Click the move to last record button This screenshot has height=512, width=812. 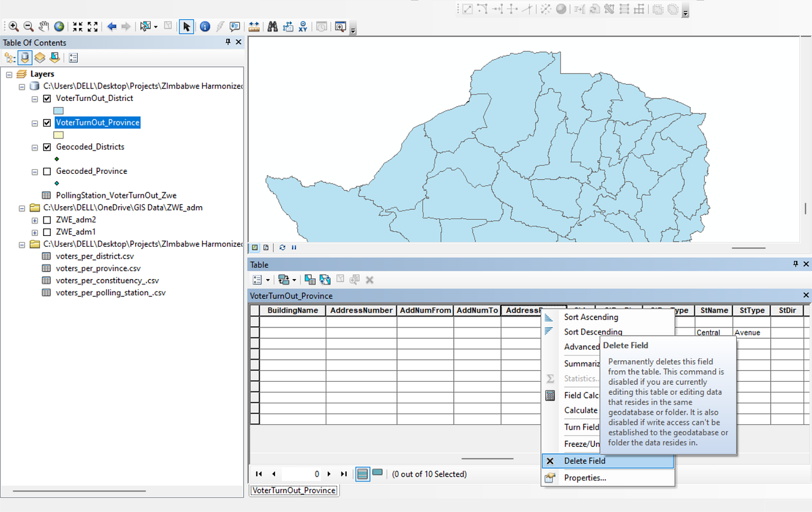[343, 473]
